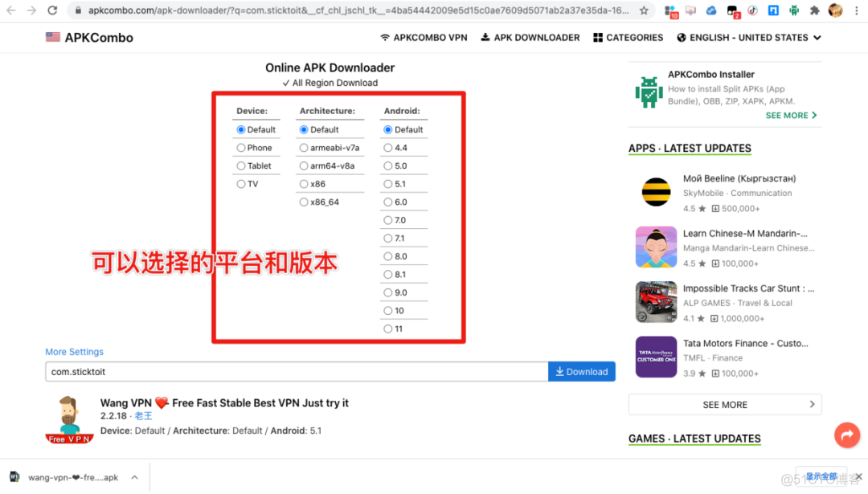The width and height of the screenshot is (868, 494).
Task: Expand the English - United States language dropdown
Action: point(748,38)
